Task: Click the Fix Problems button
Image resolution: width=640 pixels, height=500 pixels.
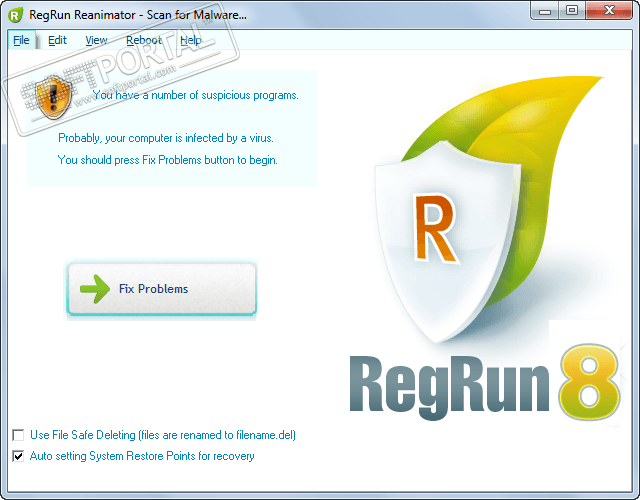Action: (162, 289)
